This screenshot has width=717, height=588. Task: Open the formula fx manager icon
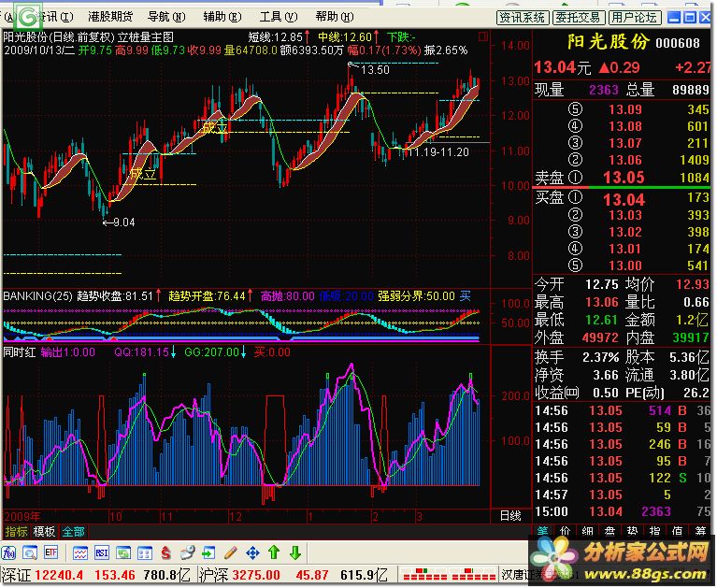8,553
